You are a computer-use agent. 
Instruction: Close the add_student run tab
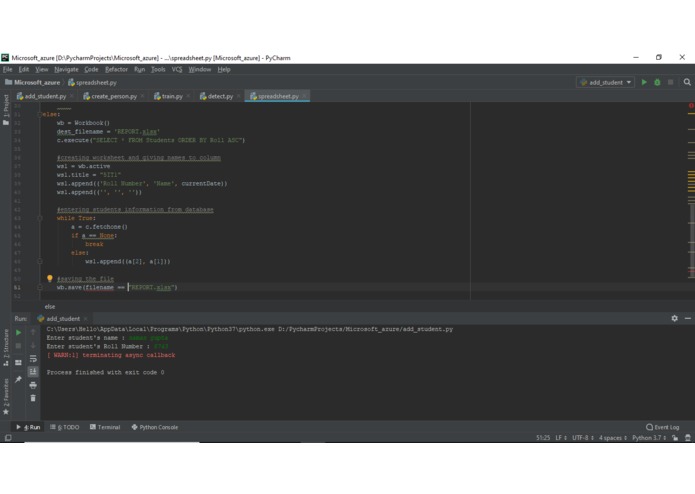[86, 319]
